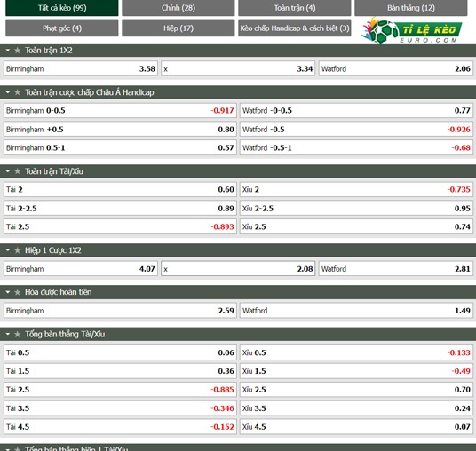Viewport: 476px width, 451px height.
Task: Collapse the Toàn trận Tài/Xỉu section
Action: (x=8, y=171)
